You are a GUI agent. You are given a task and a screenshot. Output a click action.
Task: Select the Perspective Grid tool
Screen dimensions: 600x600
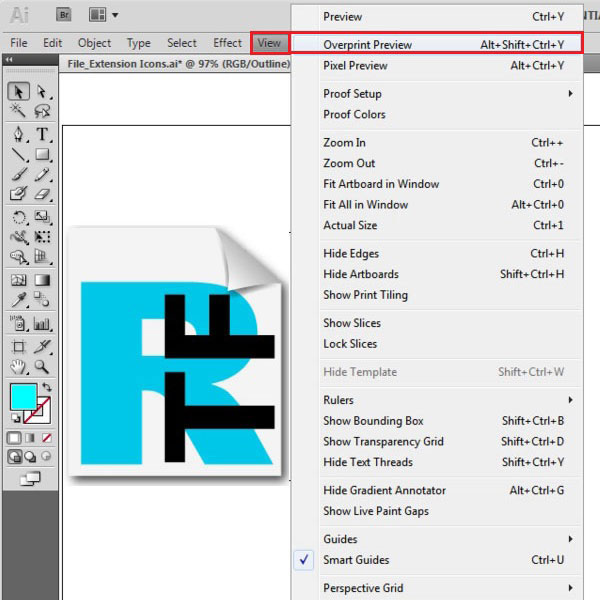tap(42, 257)
